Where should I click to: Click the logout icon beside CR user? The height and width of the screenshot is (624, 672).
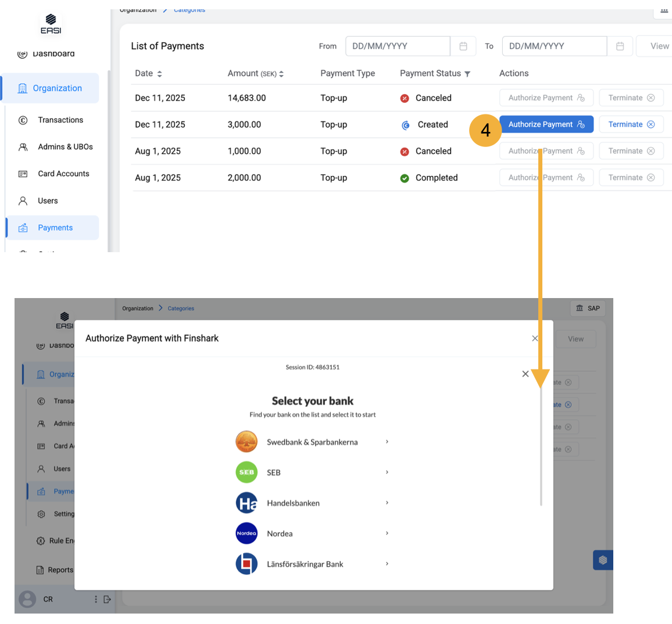(107, 599)
